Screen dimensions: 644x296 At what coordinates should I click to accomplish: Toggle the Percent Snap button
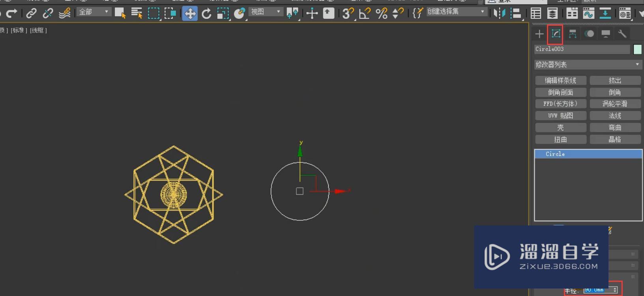click(381, 13)
